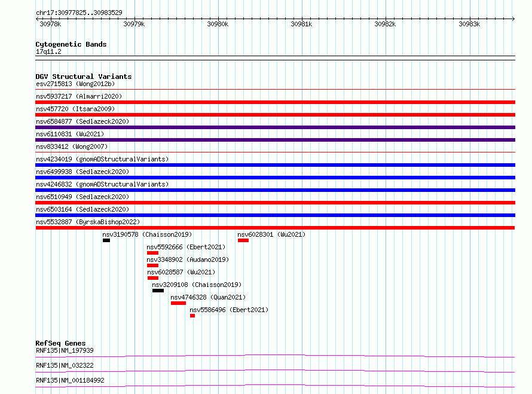This screenshot has width=532, height=394.
Task: Open nsv3348902 (Audano2019) red glyph
Action: pos(152,265)
